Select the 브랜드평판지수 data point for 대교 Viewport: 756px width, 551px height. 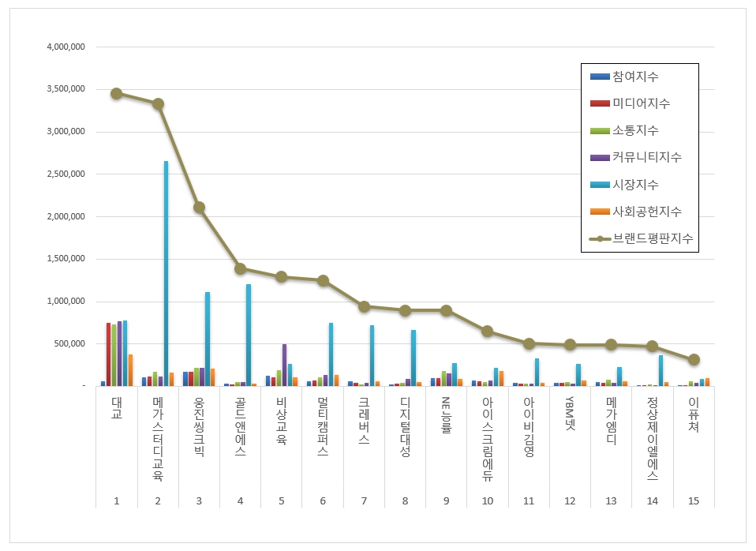116,93
